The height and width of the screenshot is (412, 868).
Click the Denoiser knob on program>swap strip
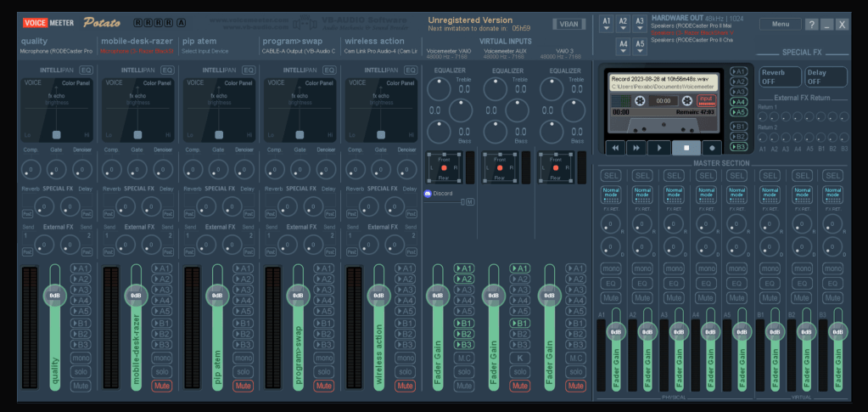(x=326, y=169)
